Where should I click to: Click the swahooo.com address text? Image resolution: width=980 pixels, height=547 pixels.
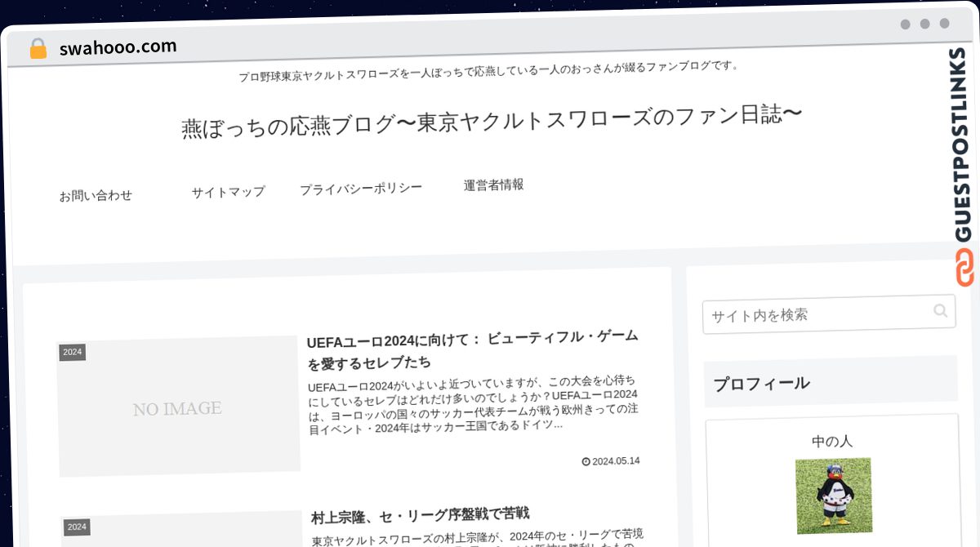coord(118,47)
